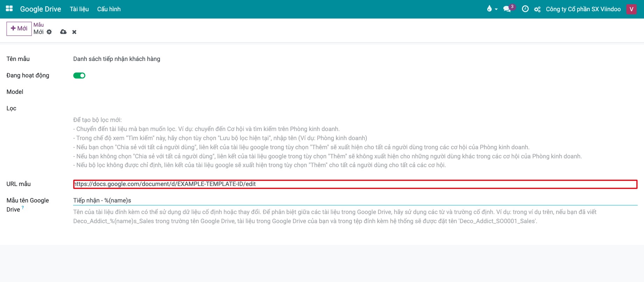
Task: Expand the dropdown caret next to water drop
Action: point(496,9)
